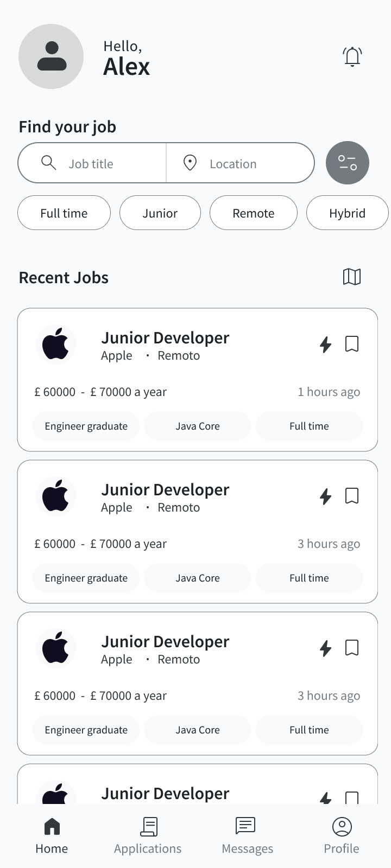Screen dimensions: 391x868
Task: Go to the Profile tab
Action: (x=342, y=835)
